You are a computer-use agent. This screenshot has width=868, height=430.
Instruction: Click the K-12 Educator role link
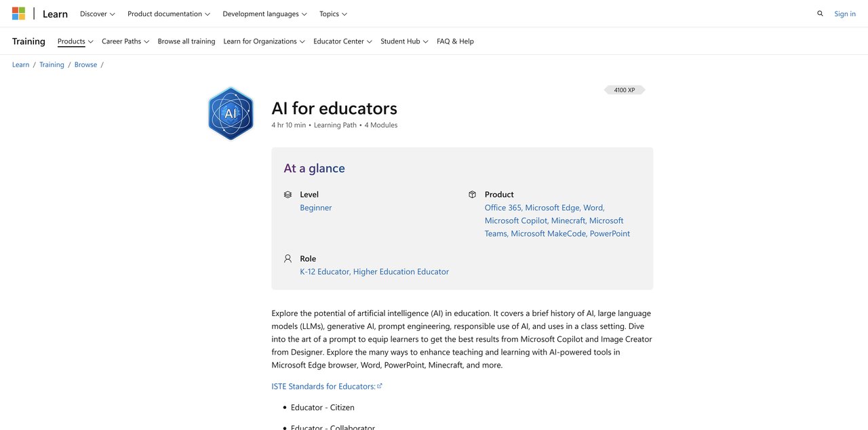coord(324,271)
